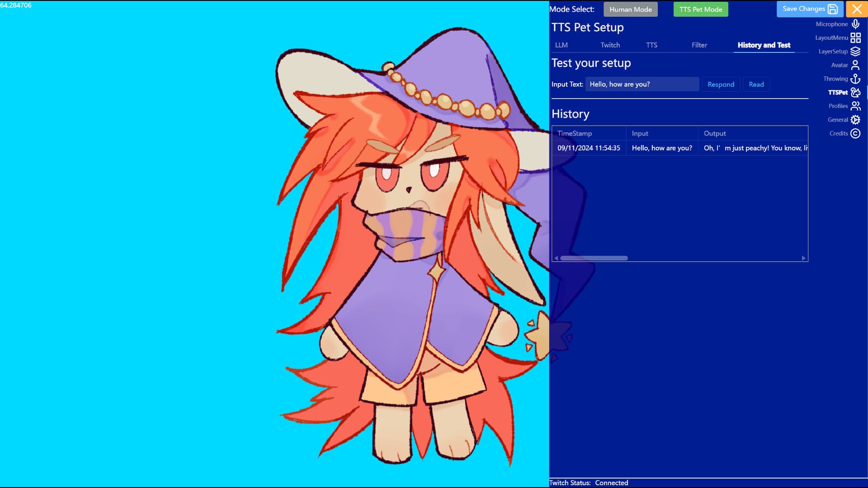Open the LLM tab

click(561, 45)
